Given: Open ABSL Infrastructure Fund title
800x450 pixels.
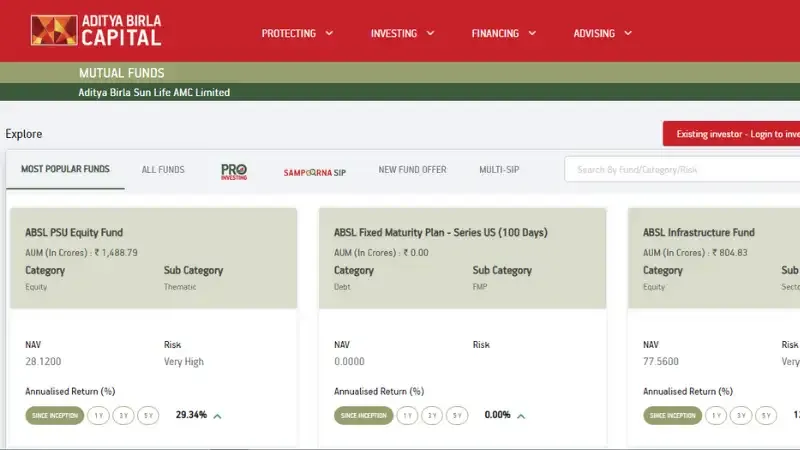Looking at the screenshot, I should pyautogui.click(x=698, y=233).
